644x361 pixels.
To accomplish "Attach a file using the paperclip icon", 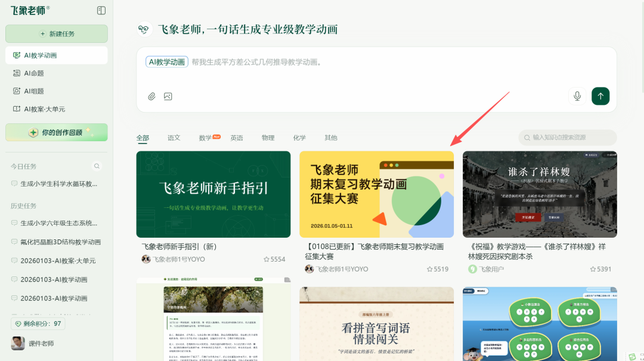I will tap(151, 96).
